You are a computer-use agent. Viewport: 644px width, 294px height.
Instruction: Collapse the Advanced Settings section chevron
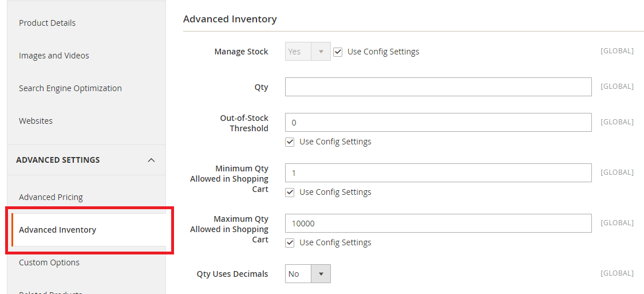151,160
